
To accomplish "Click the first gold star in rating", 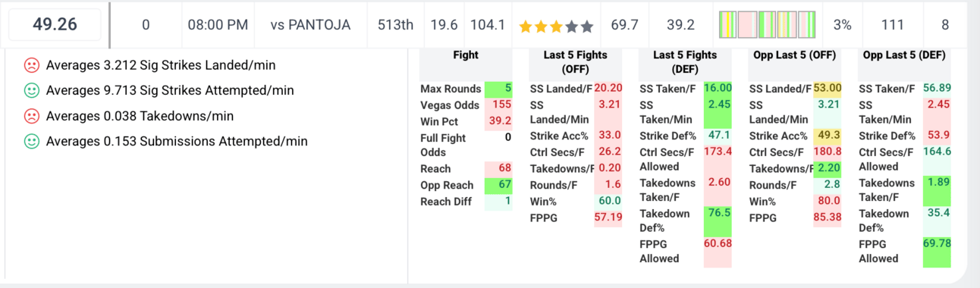I will pyautogui.click(x=526, y=26).
